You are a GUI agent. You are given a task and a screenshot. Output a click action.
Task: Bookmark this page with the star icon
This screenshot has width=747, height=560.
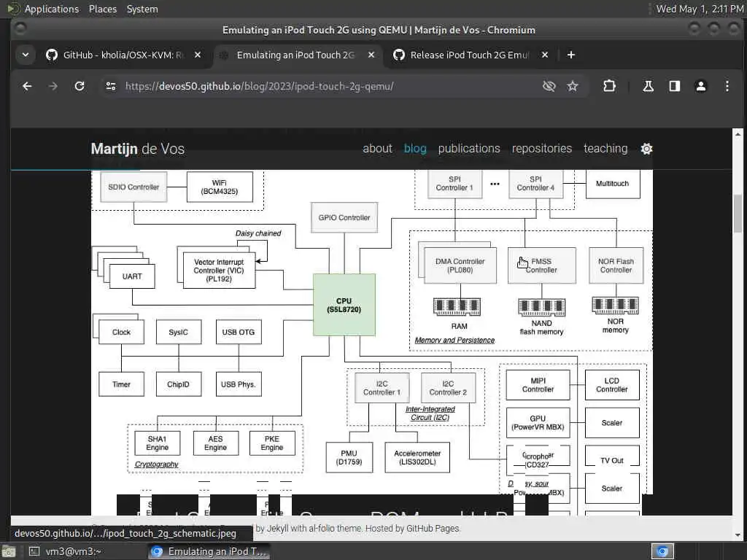(573, 86)
